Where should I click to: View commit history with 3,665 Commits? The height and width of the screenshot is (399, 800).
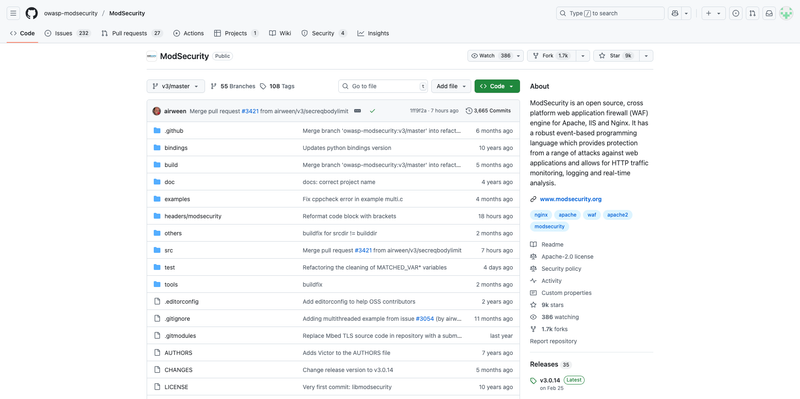coord(488,111)
